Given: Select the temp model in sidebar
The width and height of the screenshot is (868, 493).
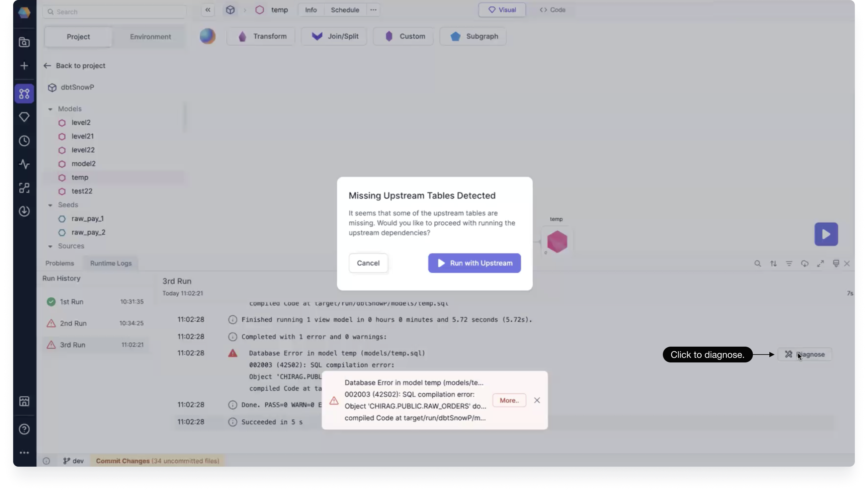Looking at the screenshot, I should coord(79,177).
